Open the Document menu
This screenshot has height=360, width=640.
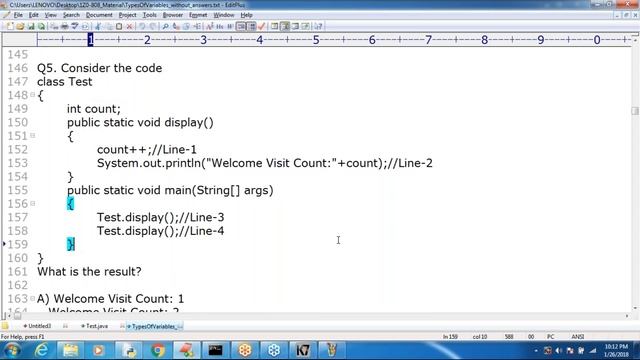[99, 15]
